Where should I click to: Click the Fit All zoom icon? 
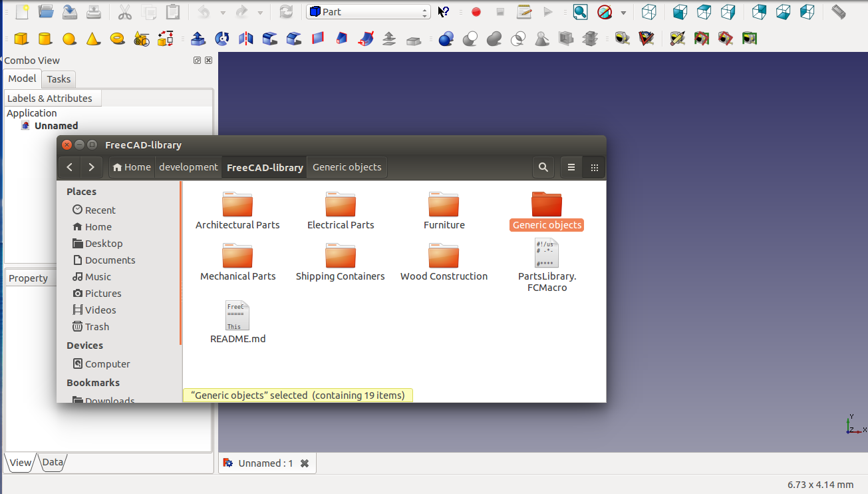[580, 12]
